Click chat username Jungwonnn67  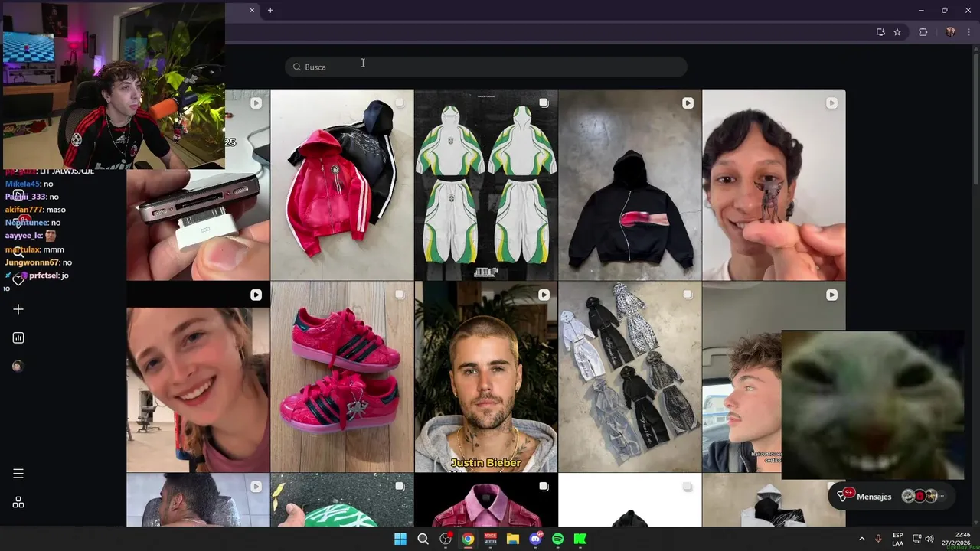[x=32, y=262]
